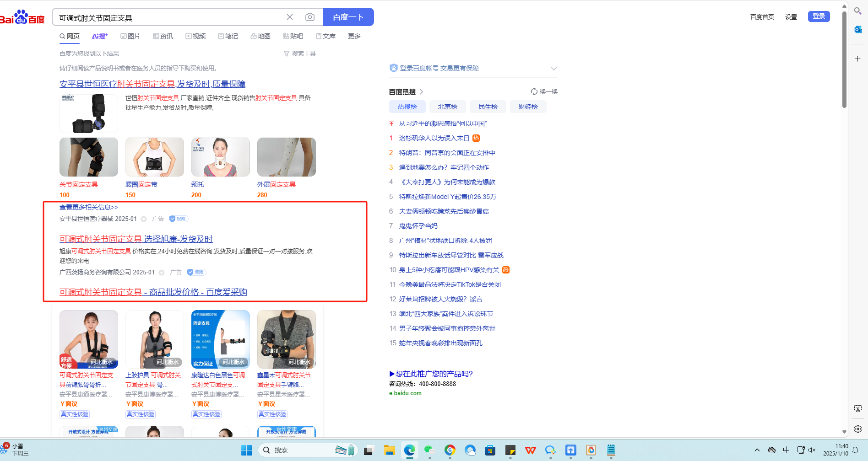Open the 百度首页 link
Image resolution: width=868 pixels, height=461 pixels.
(762, 17)
